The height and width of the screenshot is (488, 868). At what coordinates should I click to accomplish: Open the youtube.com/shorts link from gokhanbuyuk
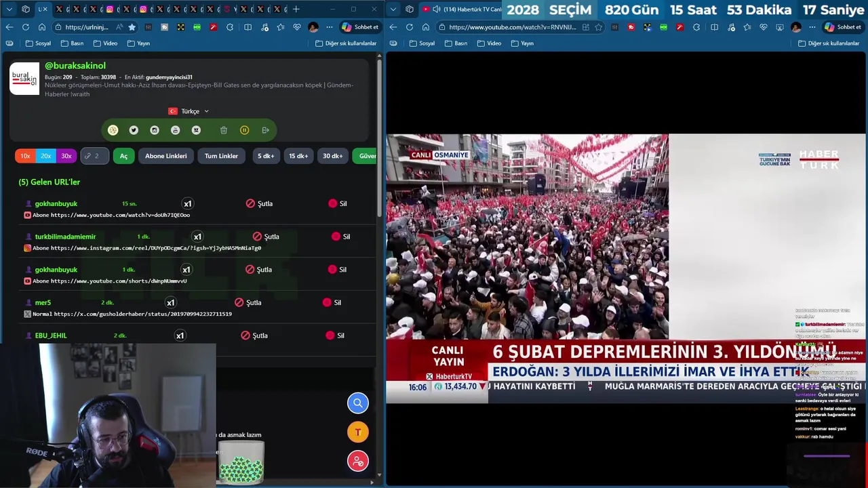pyautogui.click(x=119, y=281)
